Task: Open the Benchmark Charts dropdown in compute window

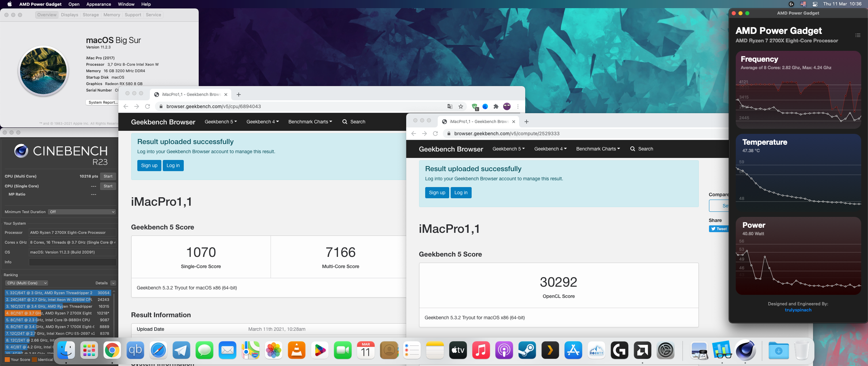Action: tap(598, 149)
